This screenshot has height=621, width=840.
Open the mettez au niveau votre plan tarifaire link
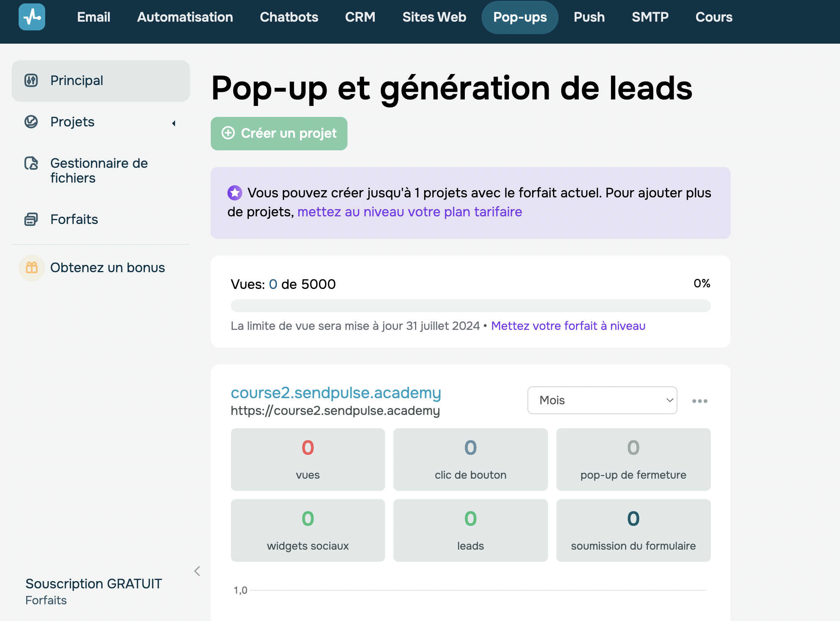click(410, 212)
